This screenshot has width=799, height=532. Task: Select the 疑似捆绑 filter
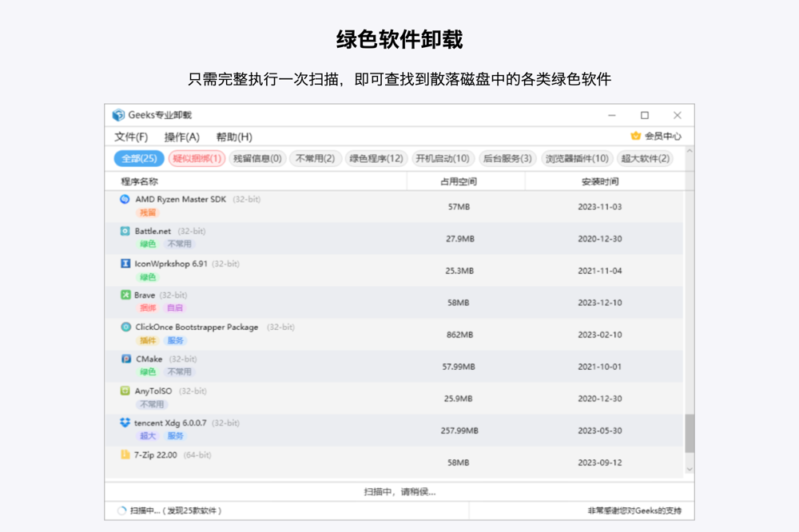click(197, 158)
